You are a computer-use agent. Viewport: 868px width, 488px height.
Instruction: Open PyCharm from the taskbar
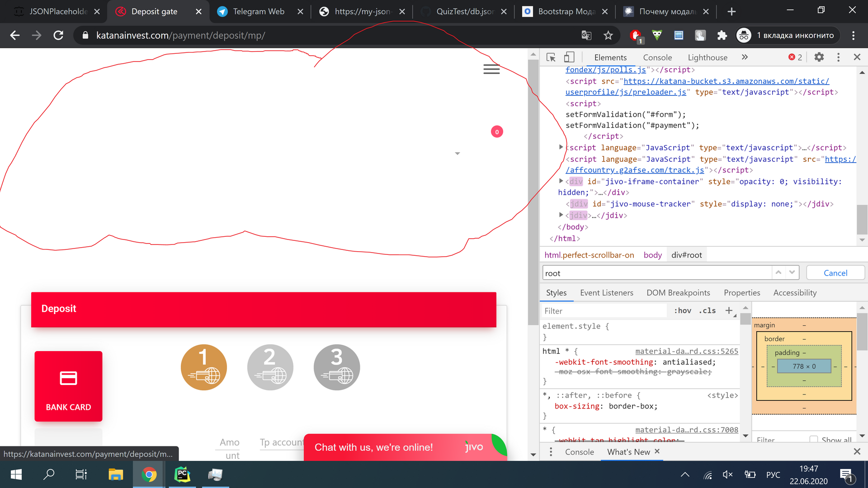pos(182,474)
